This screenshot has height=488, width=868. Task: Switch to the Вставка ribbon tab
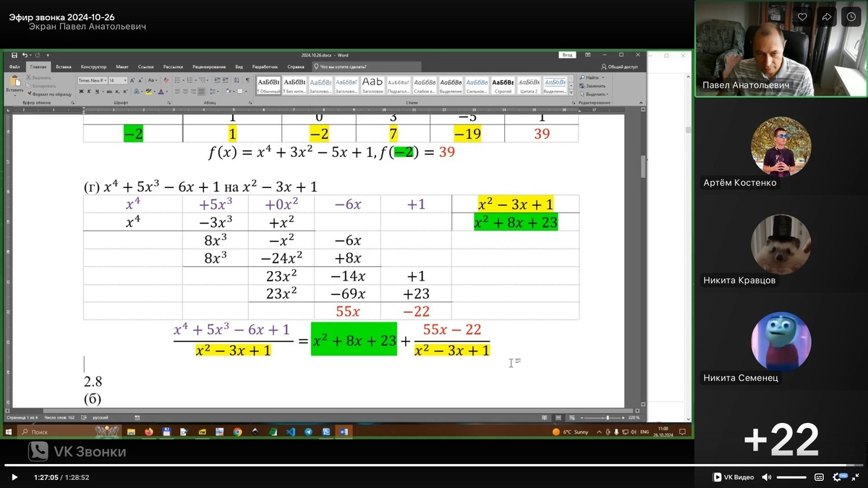[64, 67]
